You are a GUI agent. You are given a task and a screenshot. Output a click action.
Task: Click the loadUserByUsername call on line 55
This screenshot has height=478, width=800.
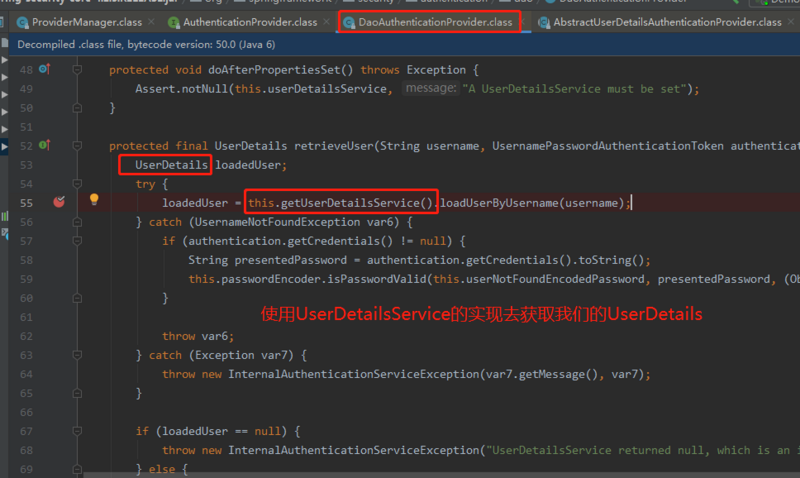[499, 203]
